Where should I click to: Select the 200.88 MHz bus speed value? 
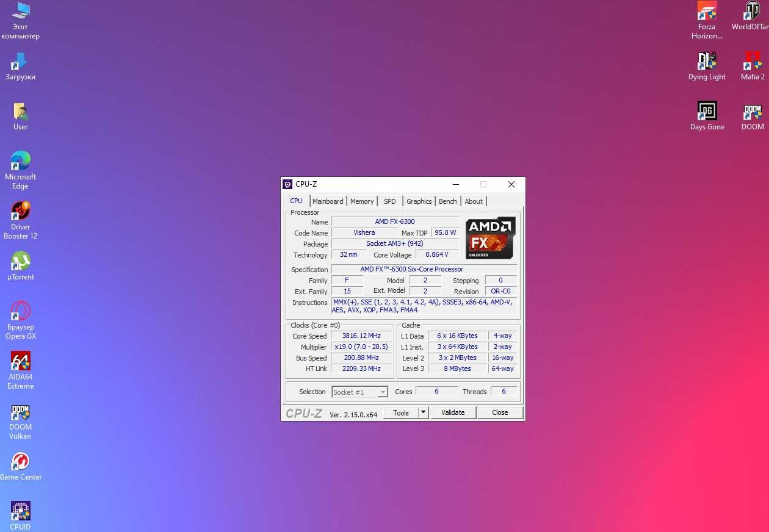(x=361, y=358)
